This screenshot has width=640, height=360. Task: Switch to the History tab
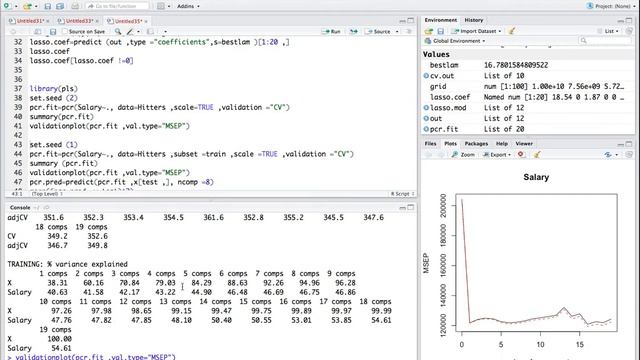pos(473,20)
